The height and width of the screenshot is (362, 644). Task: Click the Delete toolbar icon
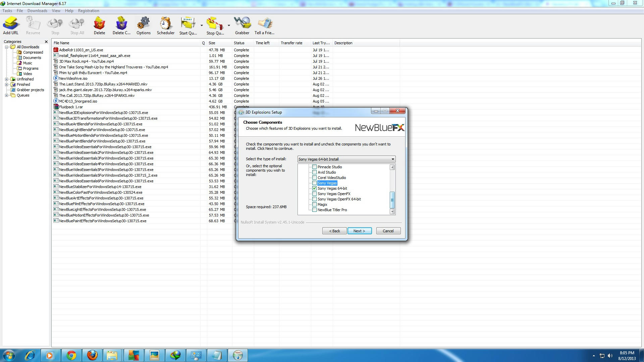[x=99, y=25]
